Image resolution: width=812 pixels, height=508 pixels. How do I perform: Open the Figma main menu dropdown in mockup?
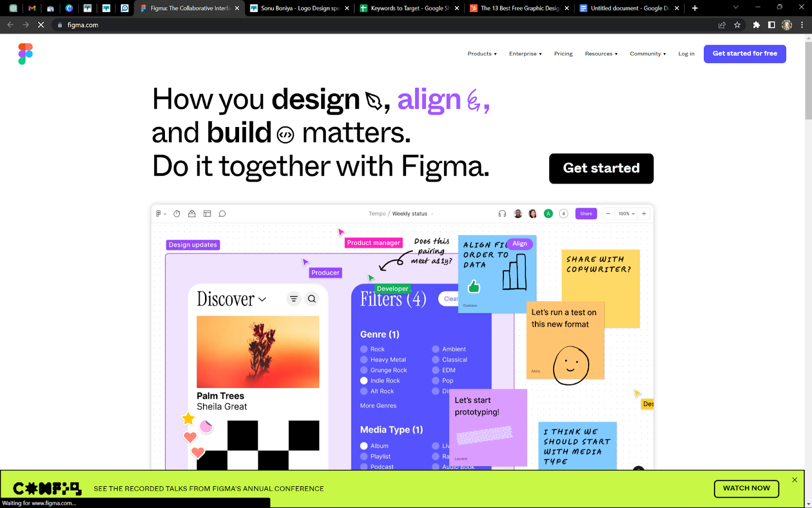(161, 214)
